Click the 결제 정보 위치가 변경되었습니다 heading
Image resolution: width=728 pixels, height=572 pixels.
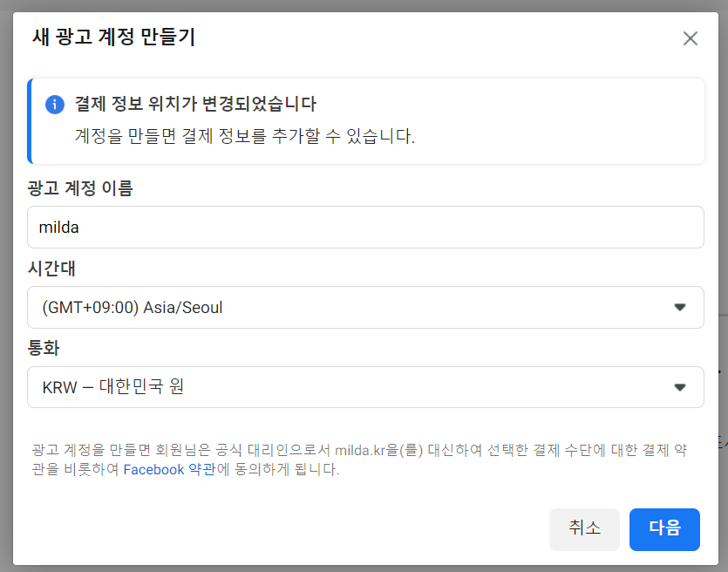pyautogui.click(x=194, y=105)
